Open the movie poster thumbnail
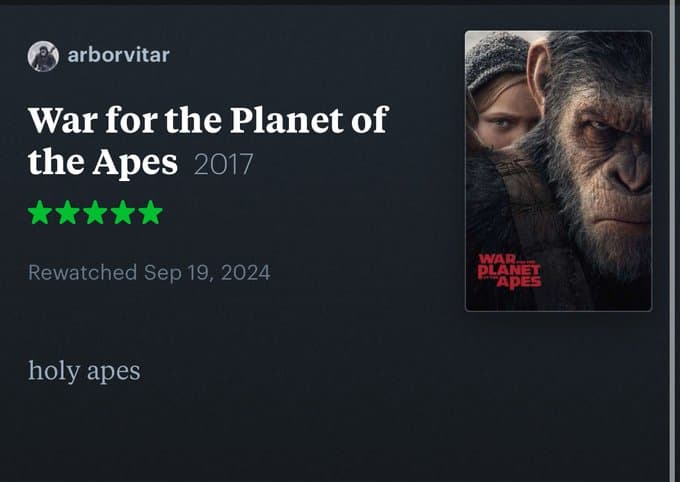 click(558, 170)
